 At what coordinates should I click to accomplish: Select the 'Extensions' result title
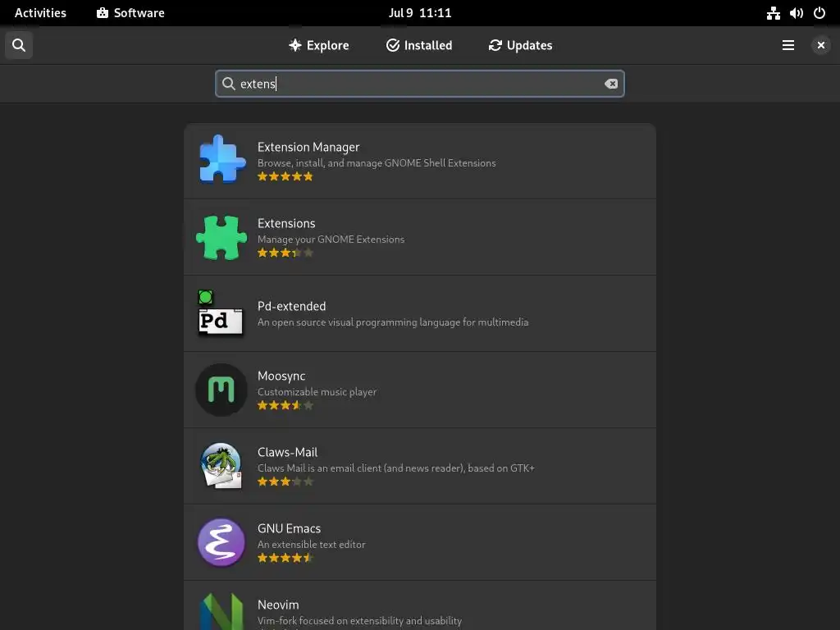pos(286,223)
